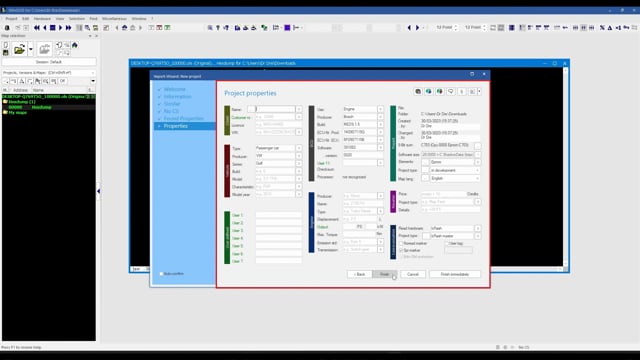
Task: Click the blue right navigation arrow in toolbar
Action: [x=417, y=28]
